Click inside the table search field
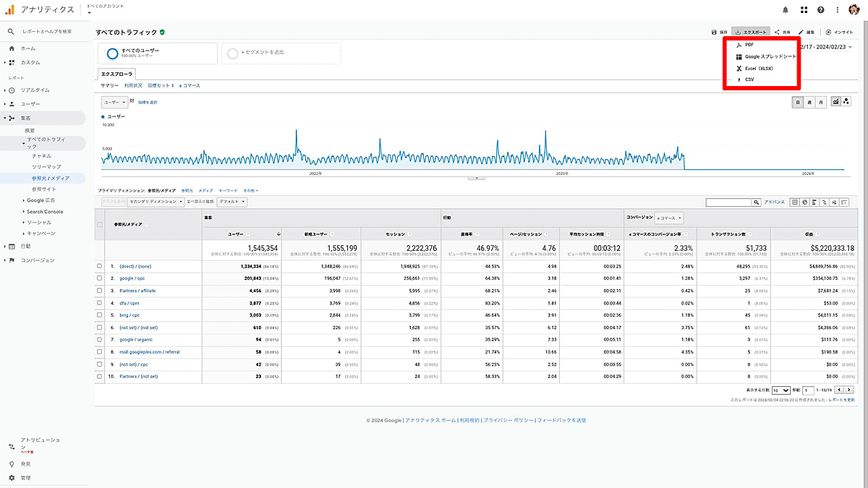 [728, 202]
